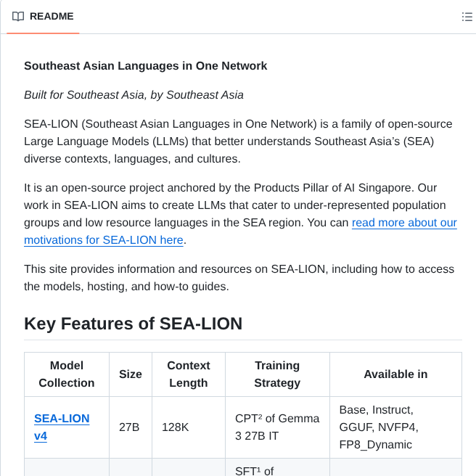Click the 'Base, Instruct, GGUF, NVFP4' cell
The image size is (476, 476).
395,427
